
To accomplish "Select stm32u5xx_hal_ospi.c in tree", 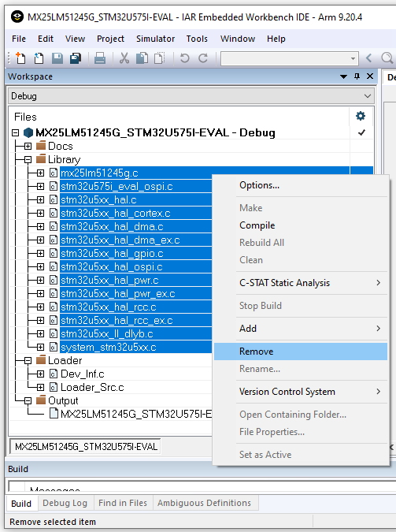I will tap(112, 266).
